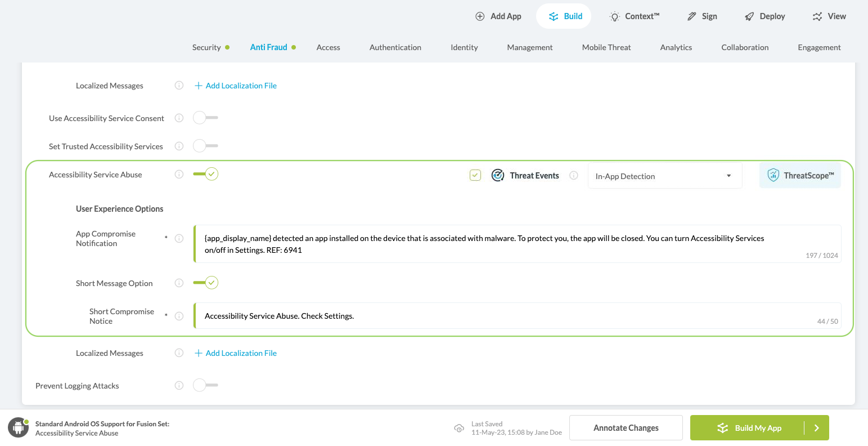
Task: Click info icon next to Threat Events
Action: 574,176
